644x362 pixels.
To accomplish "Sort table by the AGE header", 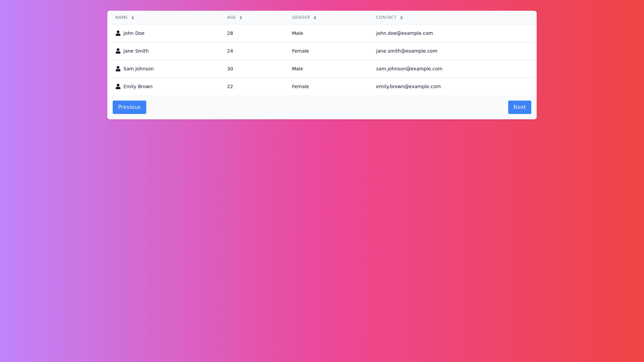I will [231, 17].
